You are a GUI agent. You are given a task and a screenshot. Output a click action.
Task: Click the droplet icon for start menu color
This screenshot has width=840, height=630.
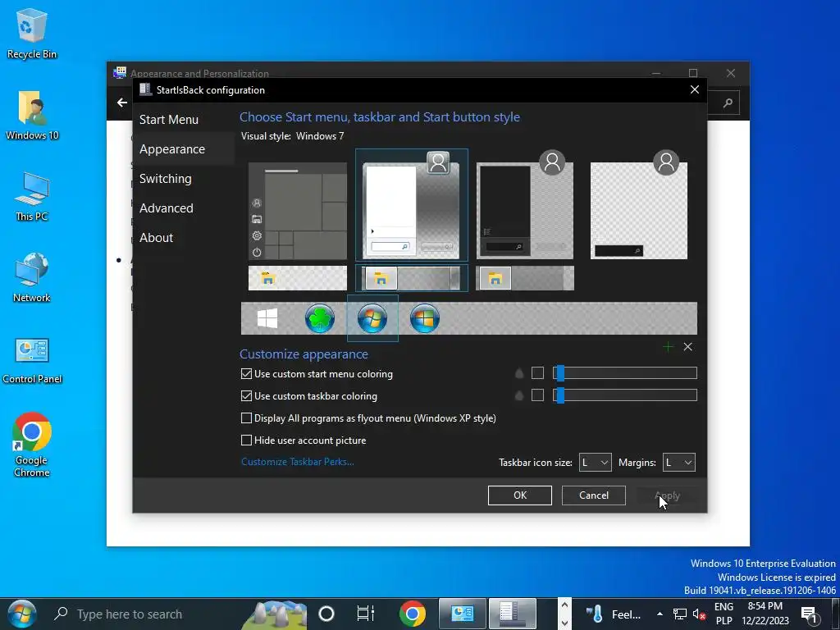click(519, 373)
